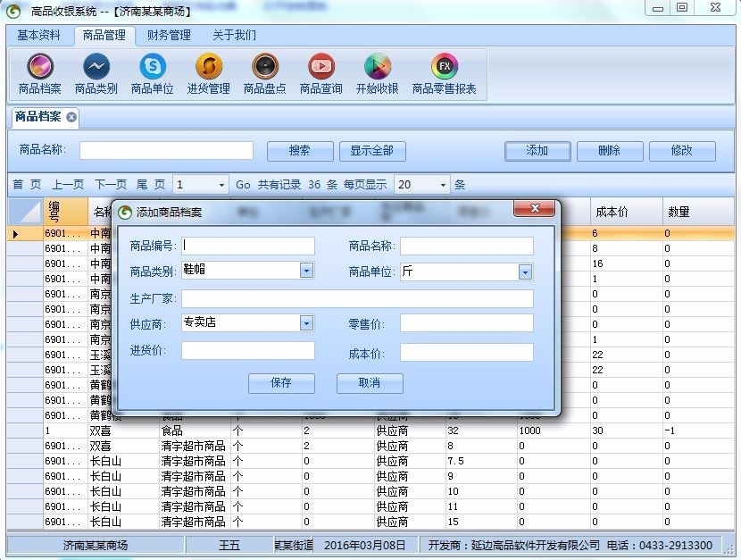
Task: Click the 显示全部 button
Action: pos(372,151)
